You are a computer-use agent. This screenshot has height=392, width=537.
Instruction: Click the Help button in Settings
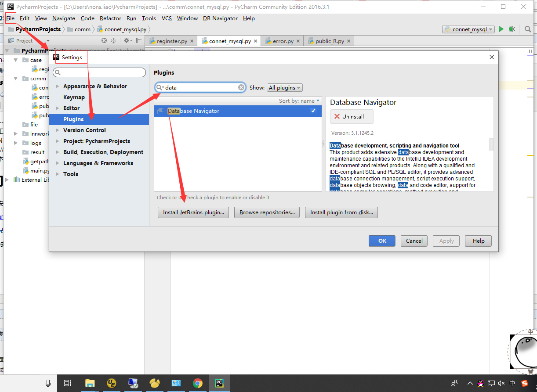(479, 241)
